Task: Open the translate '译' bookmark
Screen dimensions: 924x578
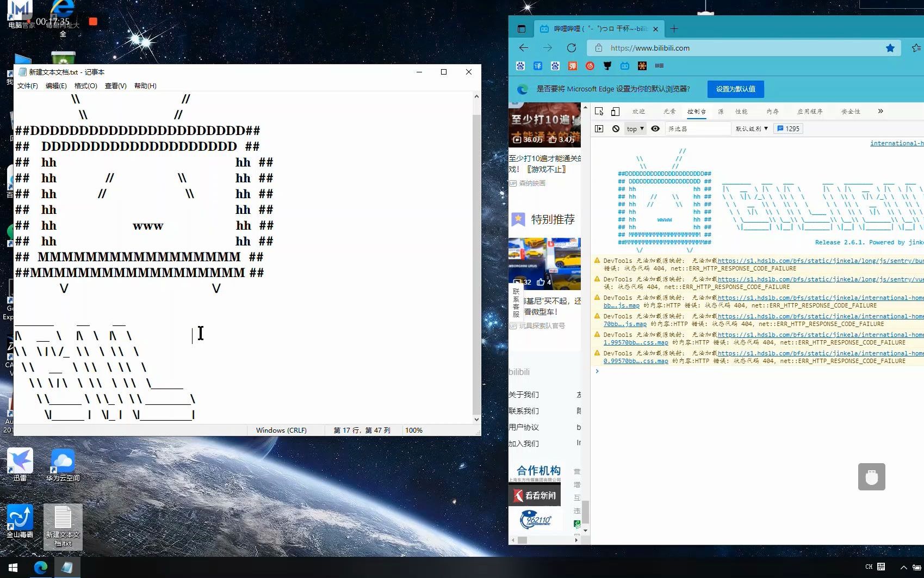Action: 538,66
